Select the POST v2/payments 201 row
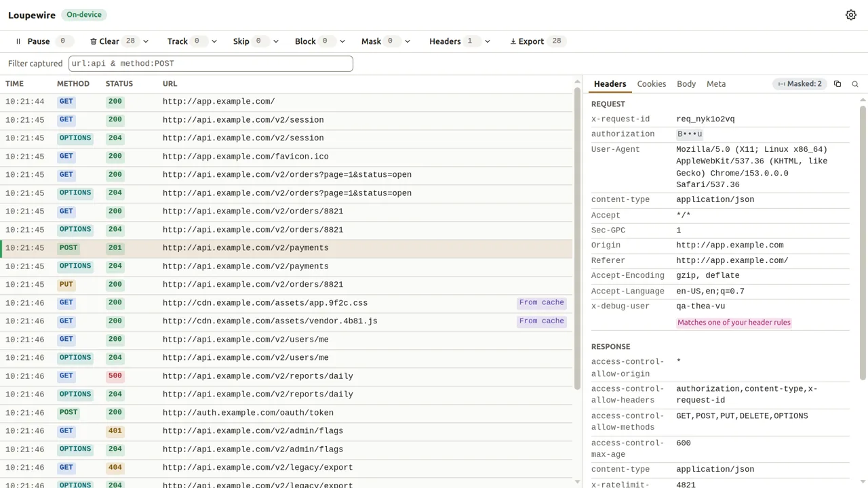Image resolution: width=868 pixels, height=488 pixels. click(286, 248)
